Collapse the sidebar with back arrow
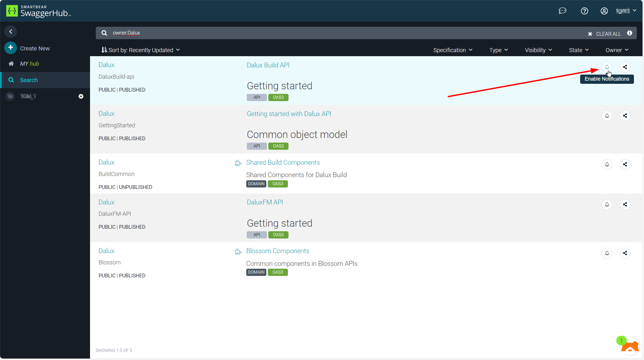This screenshot has height=360, width=644. coord(11,32)
